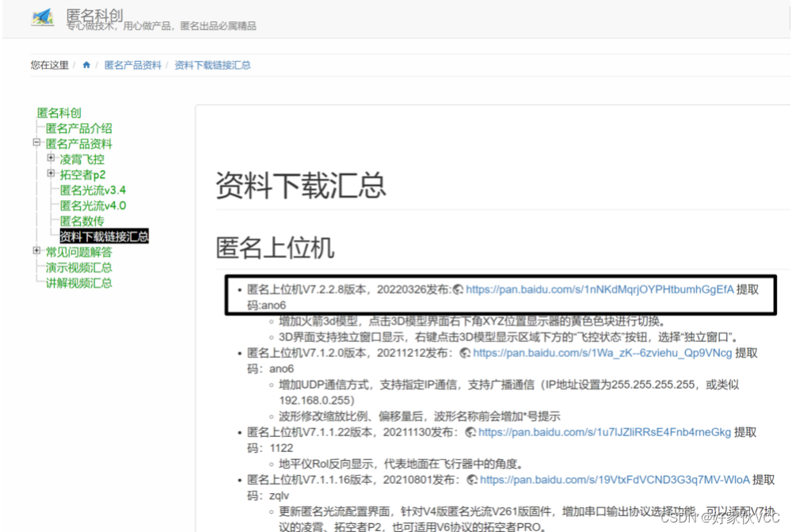The height and width of the screenshot is (532, 792).
Task: Select 匿名光流v4.0 in the sidebar tree
Action: pyautogui.click(x=93, y=205)
